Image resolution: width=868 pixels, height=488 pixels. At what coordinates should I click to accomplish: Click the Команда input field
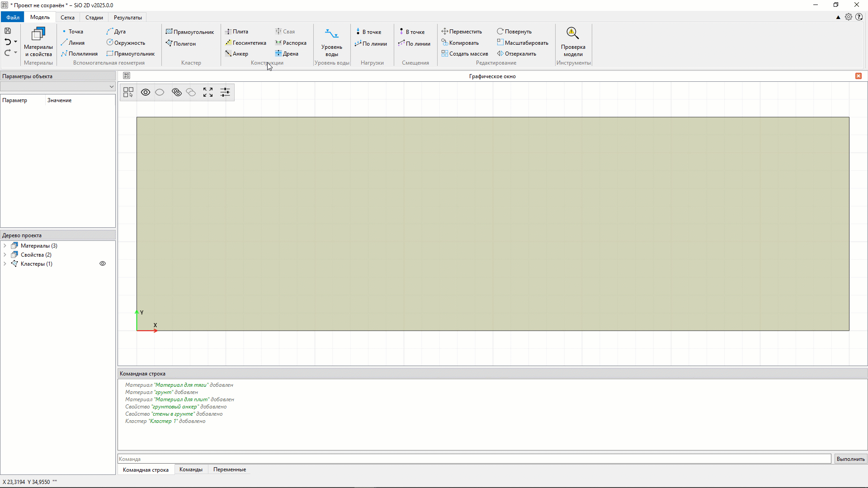pyautogui.click(x=474, y=459)
